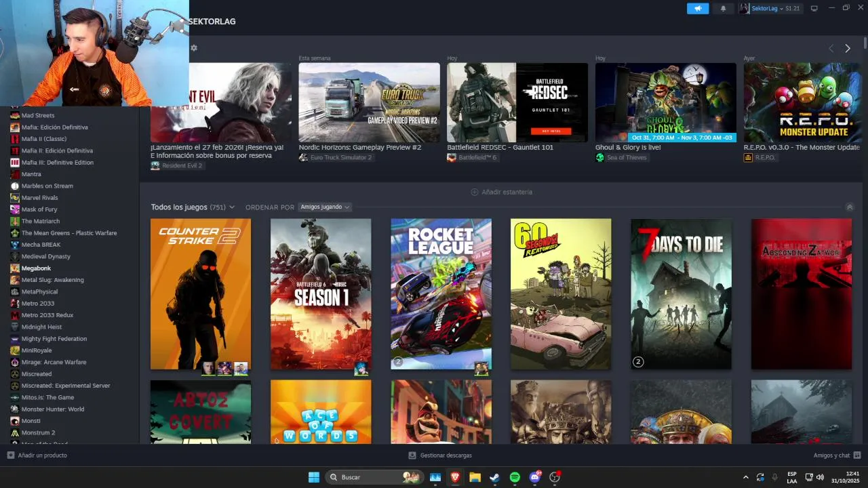Go to the next news carousel page

(847, 48)
